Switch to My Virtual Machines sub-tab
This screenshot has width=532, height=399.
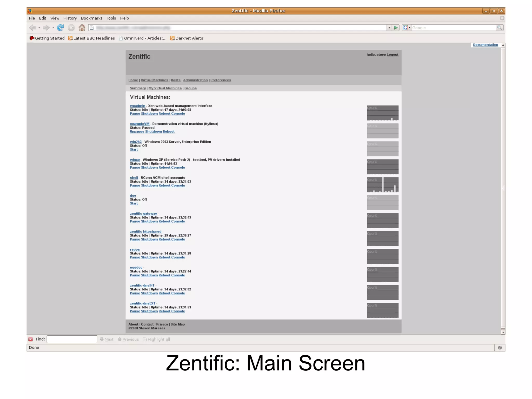[x=165, y=88]
